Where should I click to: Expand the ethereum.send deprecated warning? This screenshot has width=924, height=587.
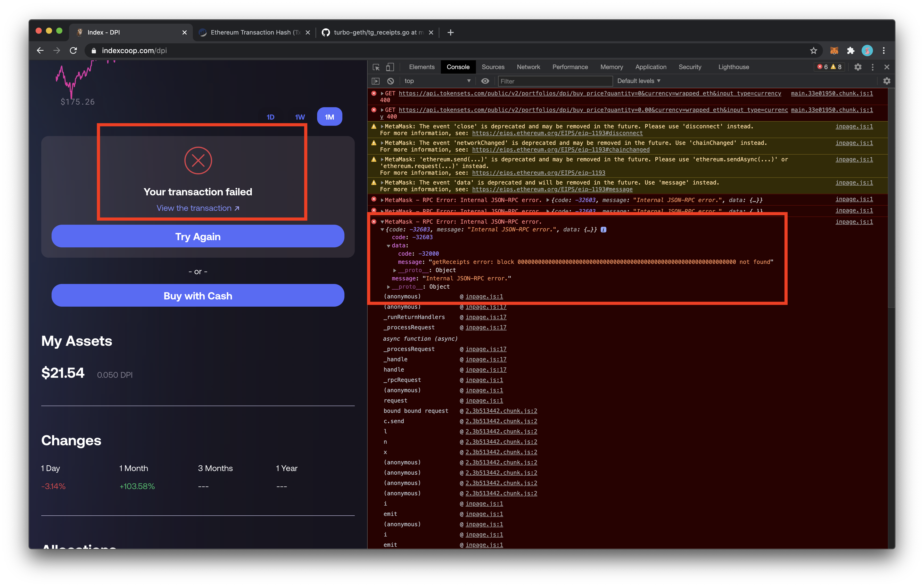point(382,160)
